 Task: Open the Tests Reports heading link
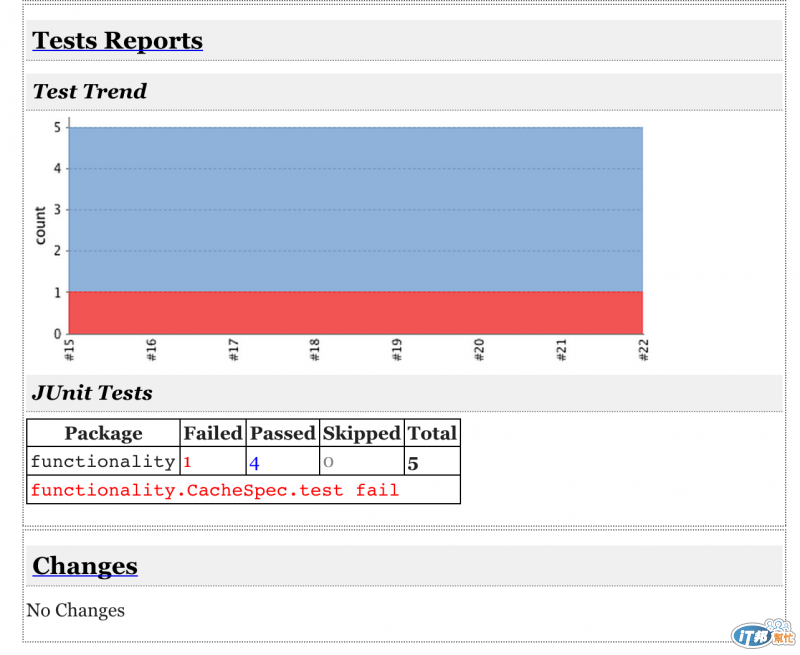117,40
